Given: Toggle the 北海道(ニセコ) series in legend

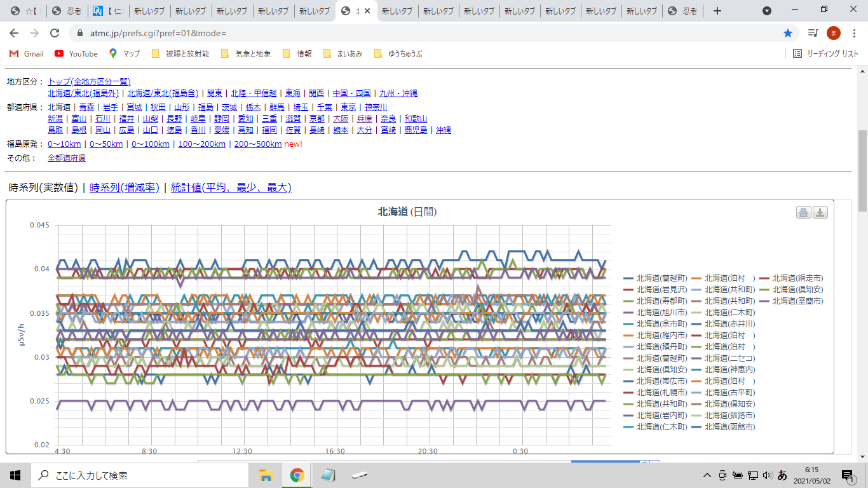Looking at the screenshot, I should pos(724,358).
